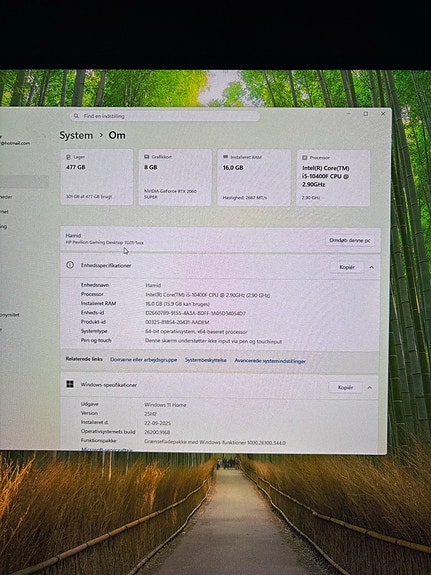Screen dimensions: 431x575
Task: Click the Processor card icon
Action: [x=304, y=158]
